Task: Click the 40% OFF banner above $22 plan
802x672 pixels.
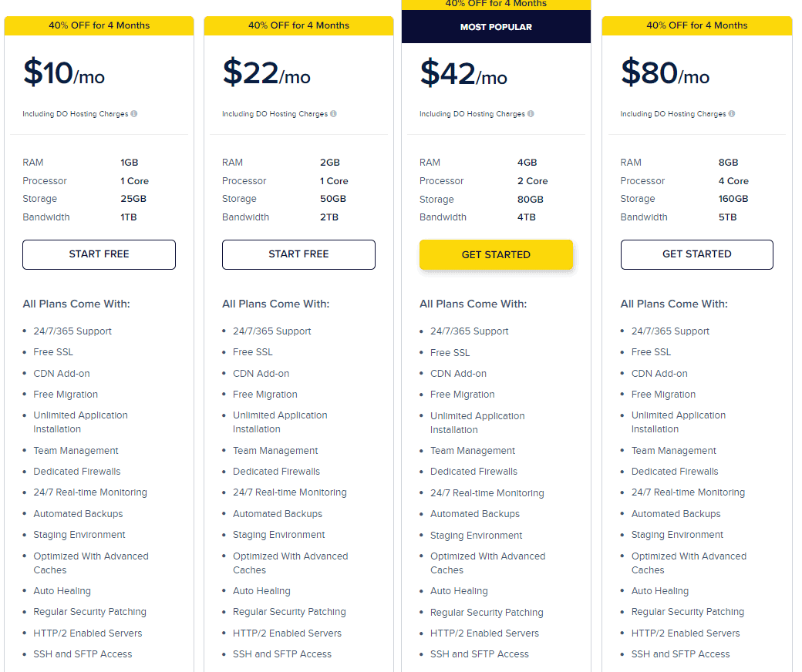Action: [x=298, y=25]
